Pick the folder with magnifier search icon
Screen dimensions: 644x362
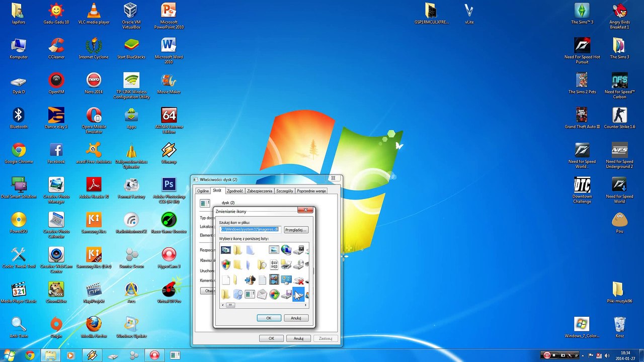pos(262,264)
